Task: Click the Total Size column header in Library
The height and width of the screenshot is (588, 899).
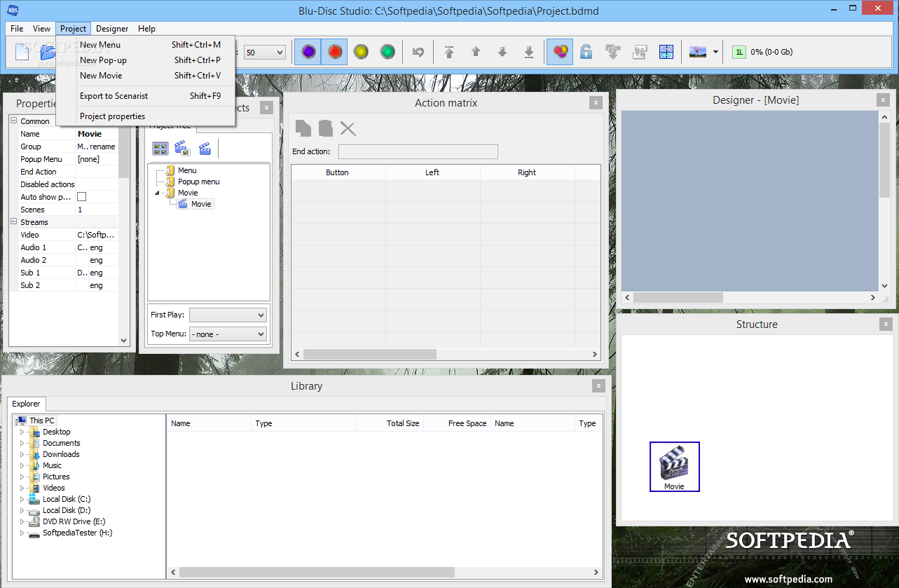Action: click(390, 423)
